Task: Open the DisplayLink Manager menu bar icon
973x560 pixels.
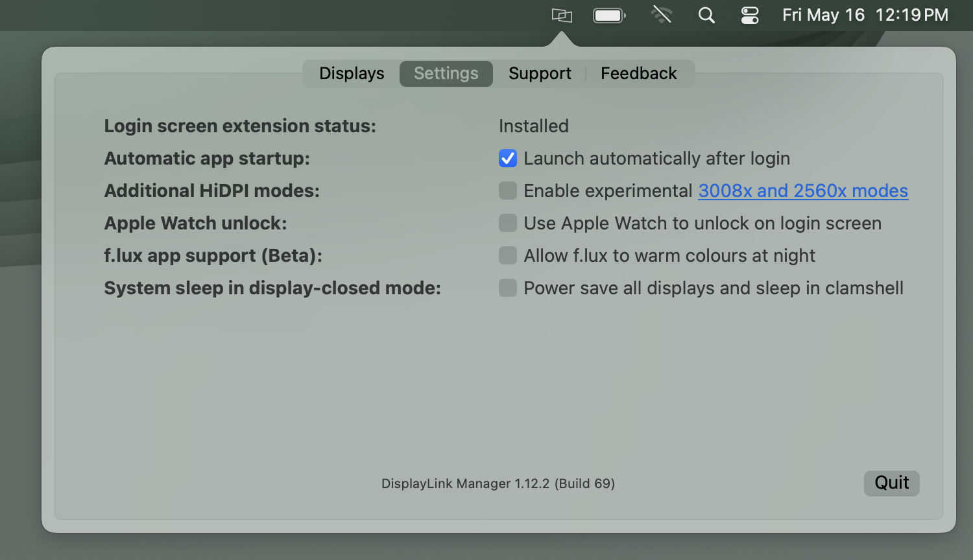Action: pyautogui.click(x=562, y=15)
